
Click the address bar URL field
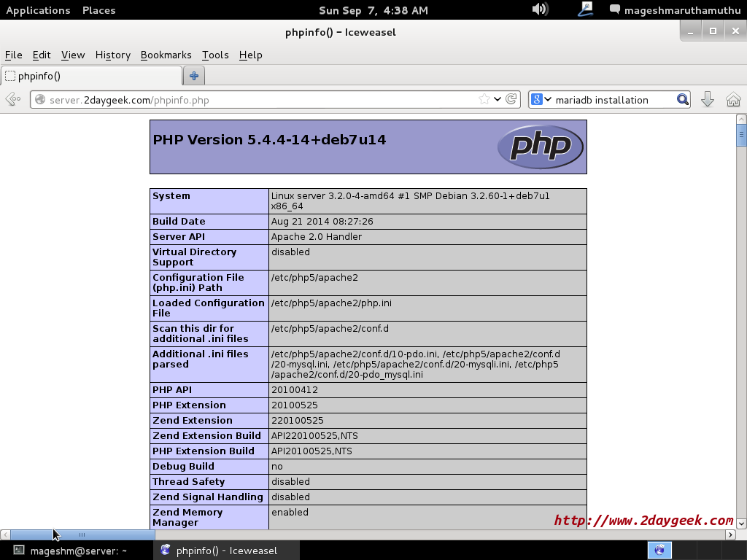click(x=255, y=100)
